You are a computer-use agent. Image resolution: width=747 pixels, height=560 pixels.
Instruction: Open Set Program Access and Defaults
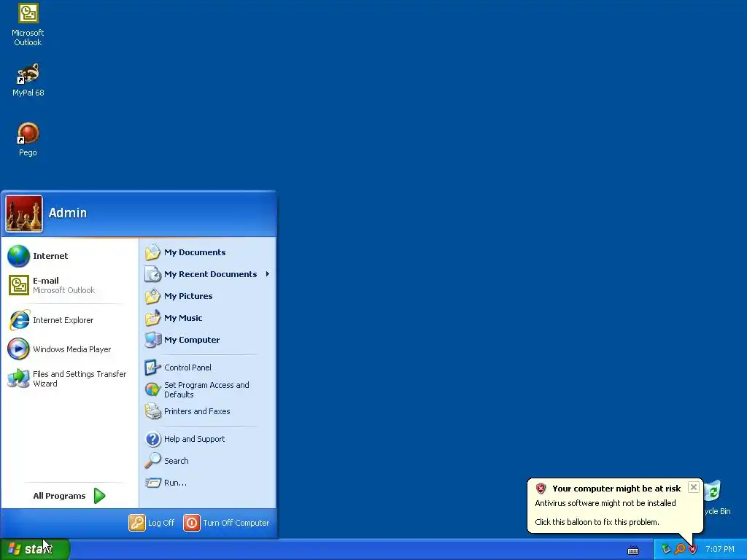(208, 389)
